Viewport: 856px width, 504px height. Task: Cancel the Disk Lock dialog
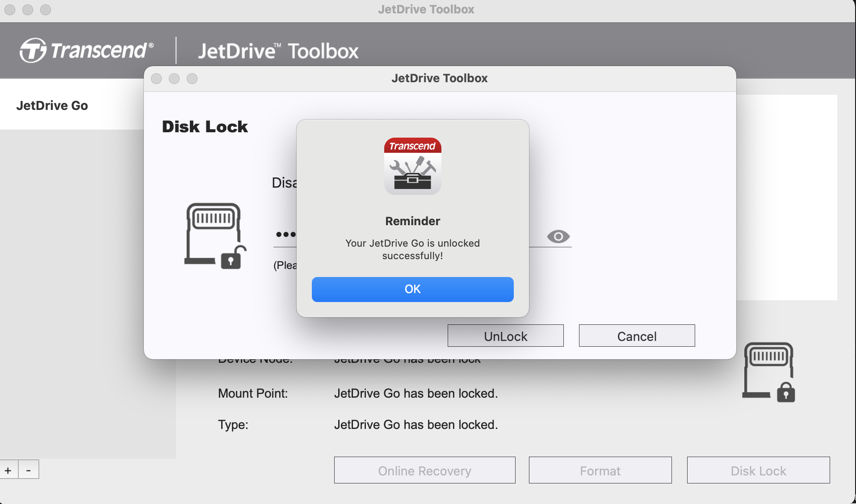[637, 336]
